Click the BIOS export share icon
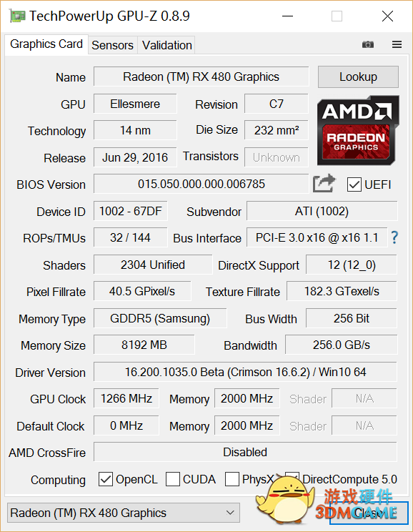413x532 pixels. click(324, 183)
